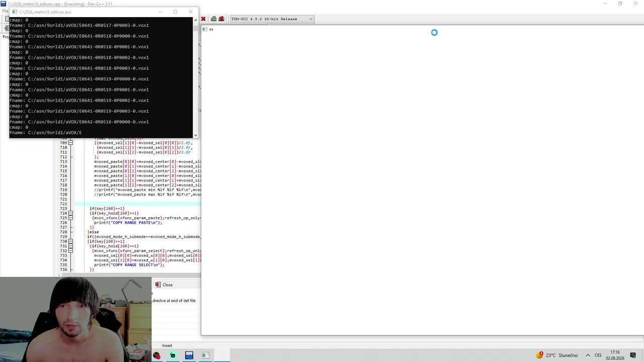The image size is (644, 362).
Task: Click the Close button in the compiler panel
Action: click(164, 285)
